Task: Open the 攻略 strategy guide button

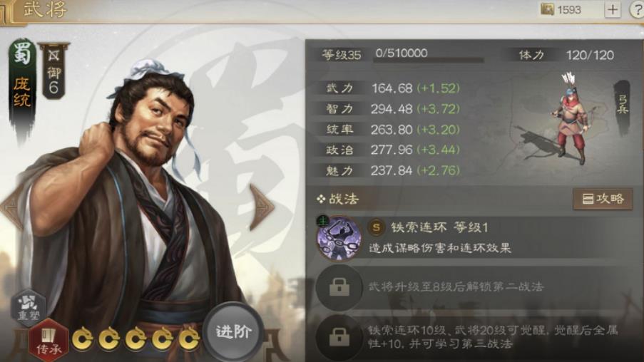Action: pyautogui.click(x=603, y=199)
